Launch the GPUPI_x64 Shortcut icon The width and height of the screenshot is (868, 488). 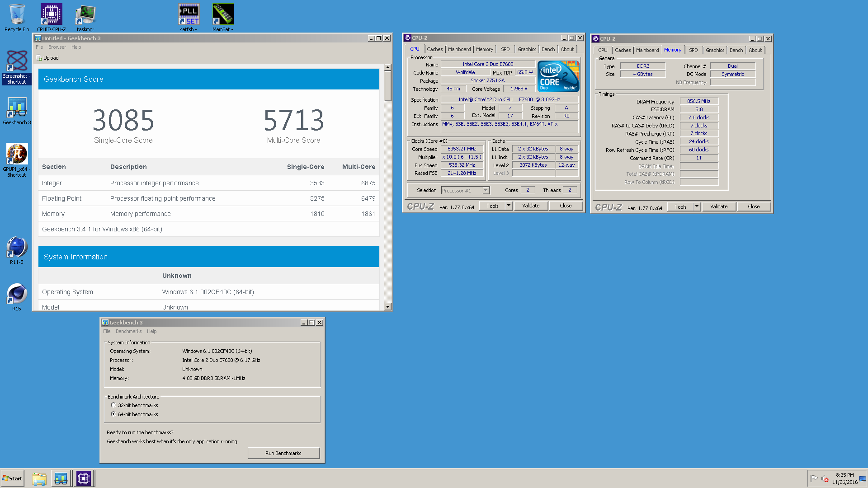pyautogui.click(x=17, y=160)
